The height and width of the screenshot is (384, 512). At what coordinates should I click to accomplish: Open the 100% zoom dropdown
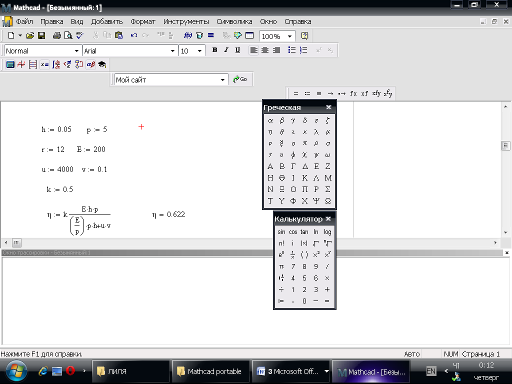(290, 36)
